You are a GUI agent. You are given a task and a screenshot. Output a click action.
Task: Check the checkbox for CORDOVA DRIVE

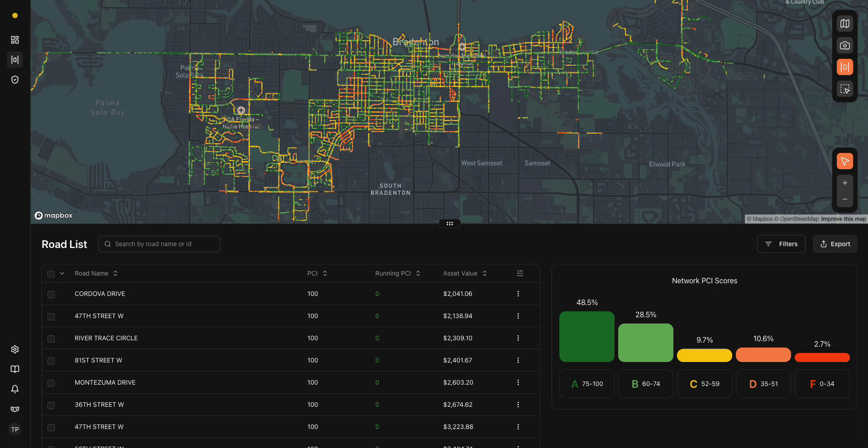[51, 294]
